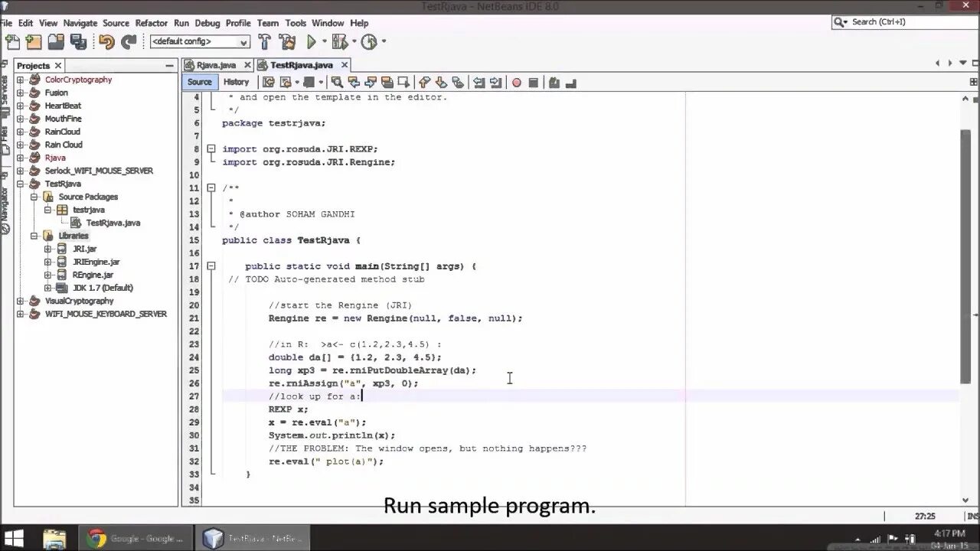
Task: Click the Find Next Occurrence icon
Action: coord(371,83)
